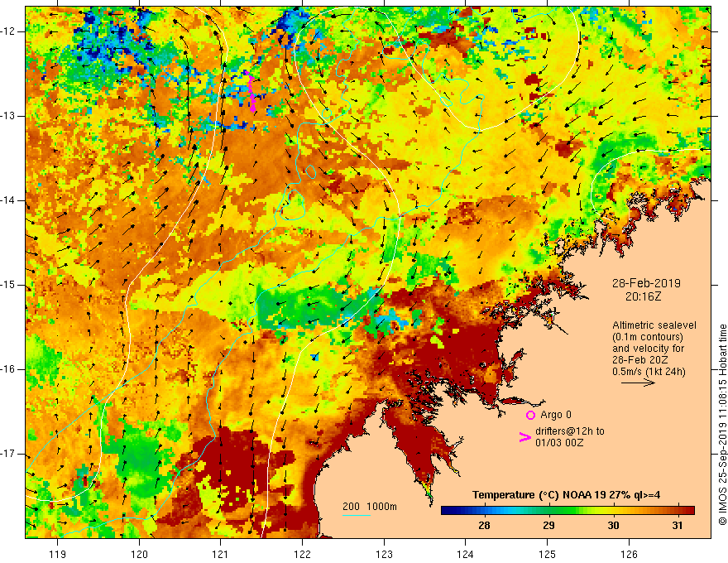The height and width of the screenshot is (563, 728).
Task: Click the '0.5m/s (1kt 24h)' text
Action: point(649,372)
